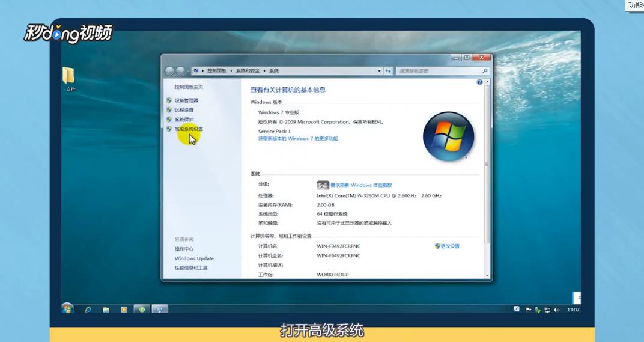
Task: Open 远程设置
Action: [184, 110]
